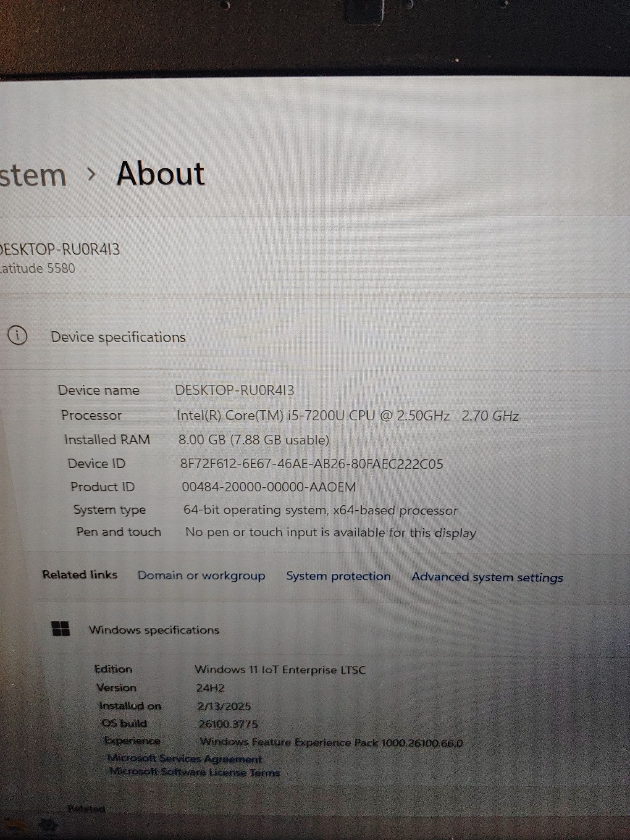Open the Domain or workgroup link
The height and width of the screenshot is (840, 630).
[x=201, y=575]
